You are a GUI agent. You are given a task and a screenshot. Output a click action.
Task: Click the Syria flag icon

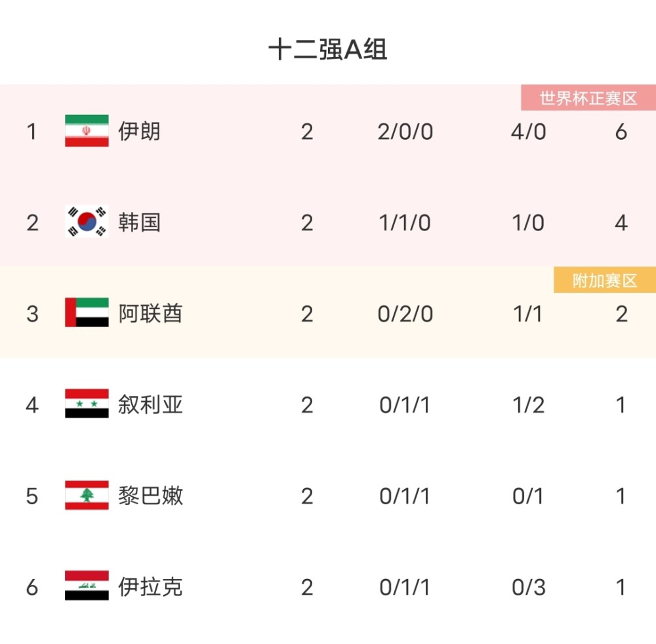point(87,404)
